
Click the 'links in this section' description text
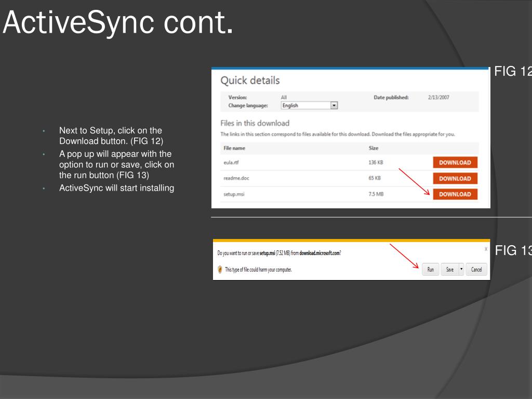338,135
